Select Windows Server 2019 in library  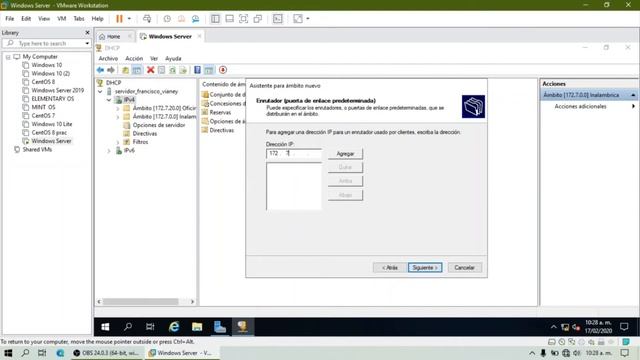[58, 90]
